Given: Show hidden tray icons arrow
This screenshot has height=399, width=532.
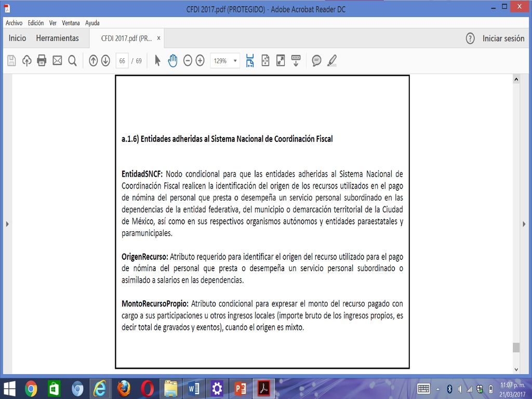Looking at the screenshot, I should pos(438,389).
